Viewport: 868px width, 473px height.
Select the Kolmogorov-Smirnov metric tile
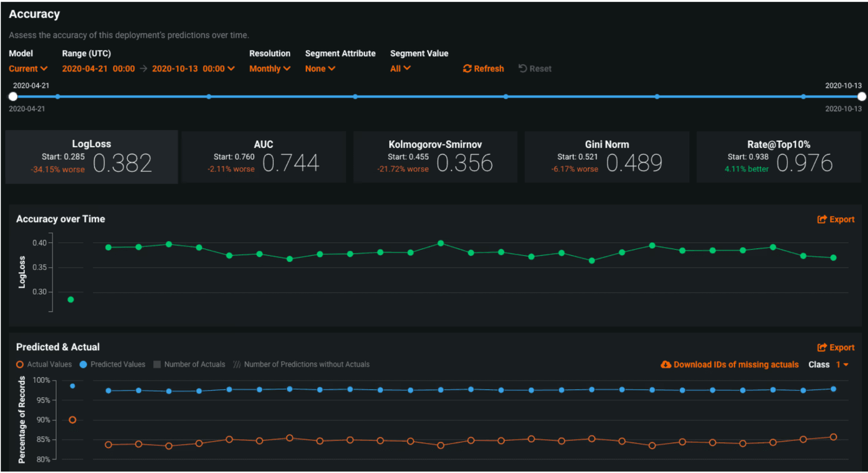coord(435,157)
